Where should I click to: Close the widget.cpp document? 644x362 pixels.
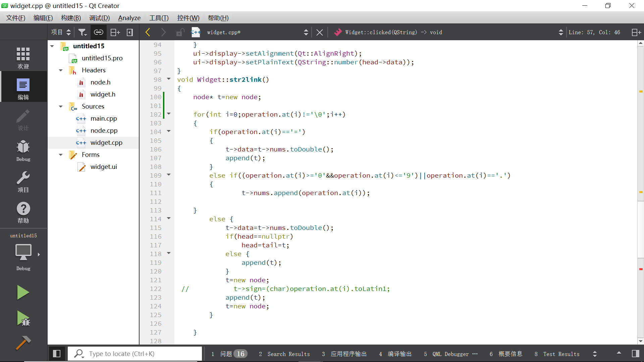(x=320, y=33)
